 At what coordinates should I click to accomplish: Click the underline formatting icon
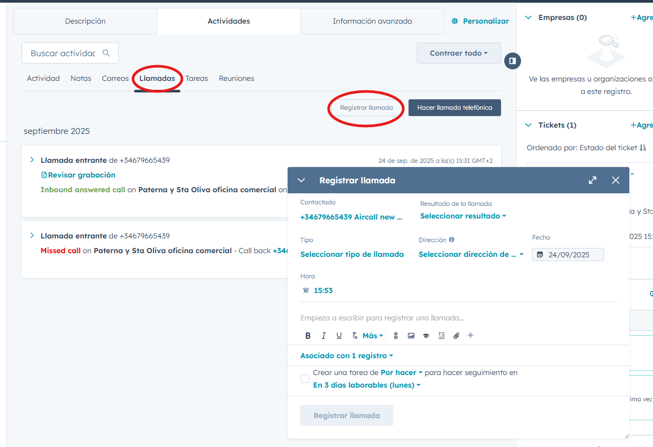tap(339, 336)
